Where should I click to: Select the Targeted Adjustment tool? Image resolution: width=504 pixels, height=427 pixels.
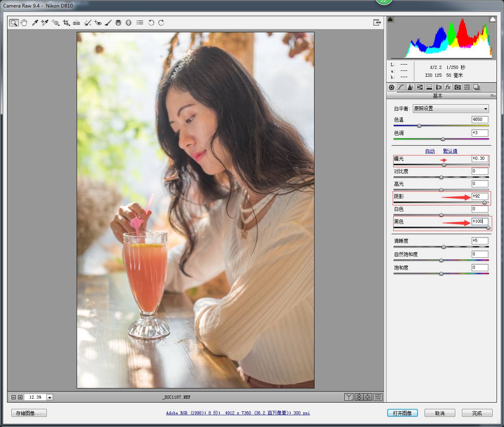pyautogui.click(x=55, y=23)
